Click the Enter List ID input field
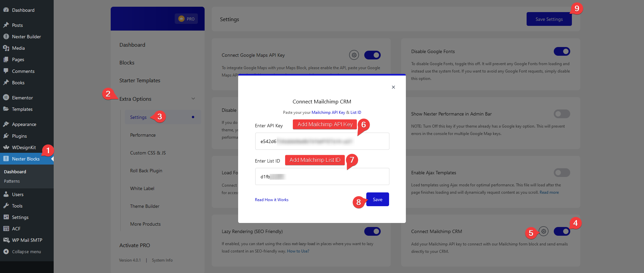The image size is (644, 273). (322, 176)
